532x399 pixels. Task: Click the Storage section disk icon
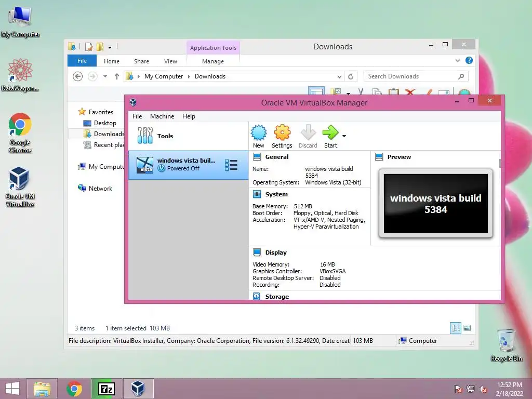click(x=257, y=296)
